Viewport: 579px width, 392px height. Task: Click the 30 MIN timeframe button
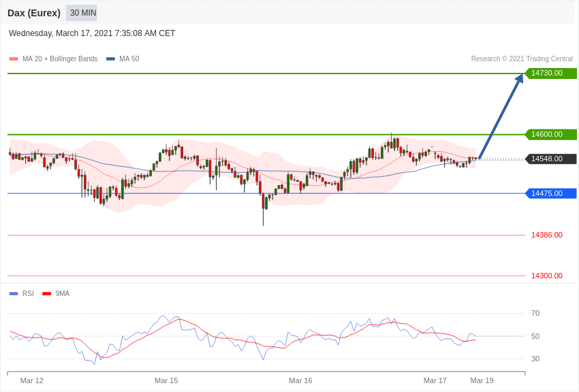point(82,13)
